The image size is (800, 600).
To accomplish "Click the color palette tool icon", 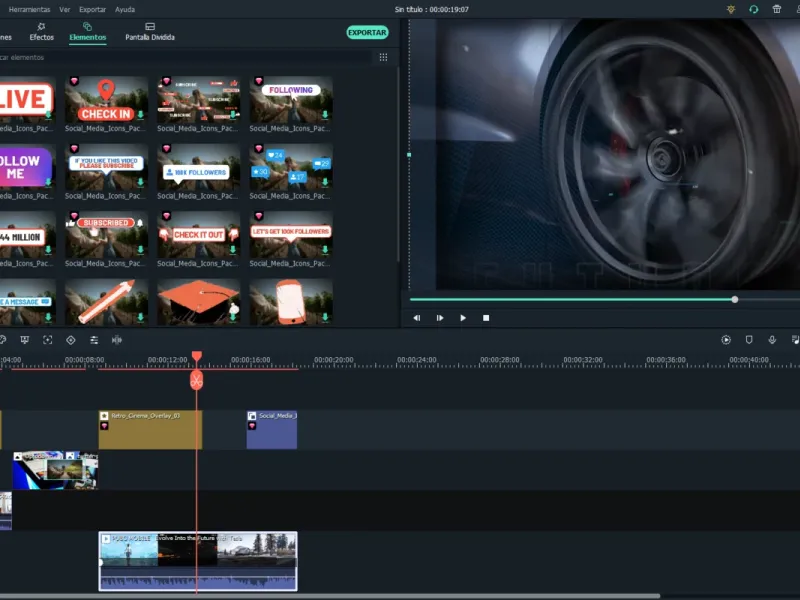I will tap(3, 340).
